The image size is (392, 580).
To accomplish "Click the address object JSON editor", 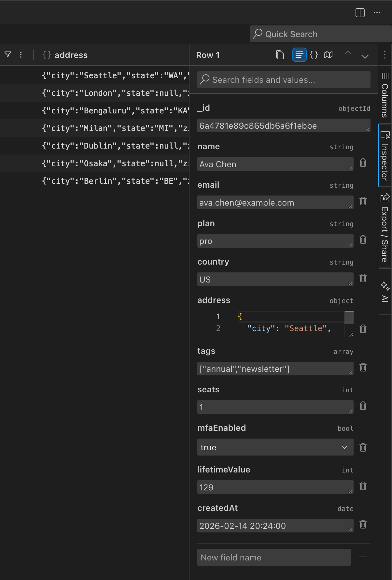I will click(275, 324).
